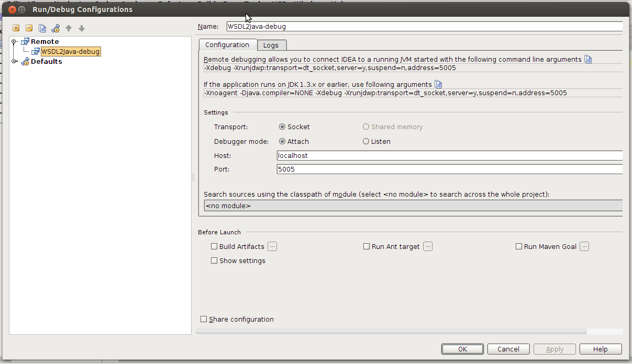The width and height of the screenshot is (632, 364).
Task: Copy the WSDL2Java-debug configuration
Action: click(42, 28)
